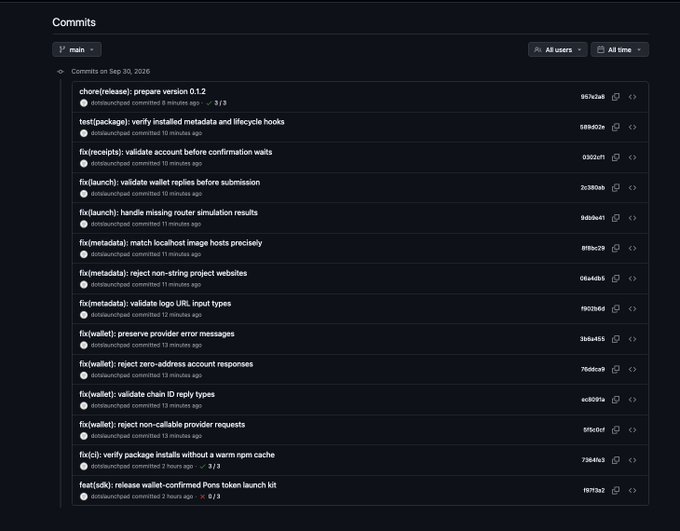
Task: Browse code at feat(sdk) commit
Action: point(632,490)
